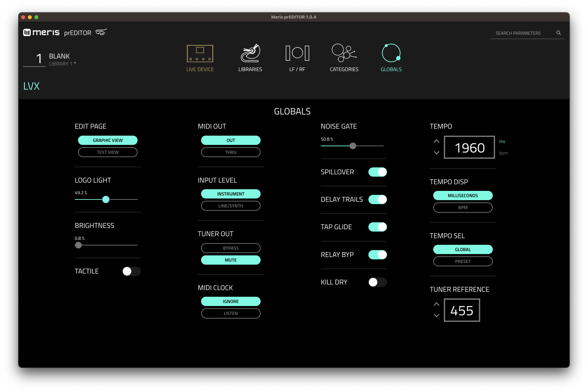588x392 pixels.
Task: Enable the Kill Dry toggle
Action: pyautogui.click(x=377, y=282)
